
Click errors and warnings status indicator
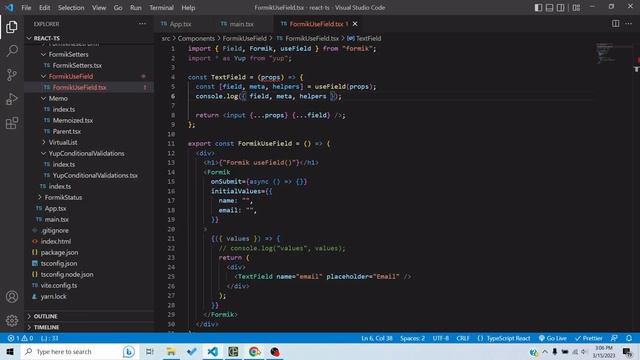tap(20, 338)
